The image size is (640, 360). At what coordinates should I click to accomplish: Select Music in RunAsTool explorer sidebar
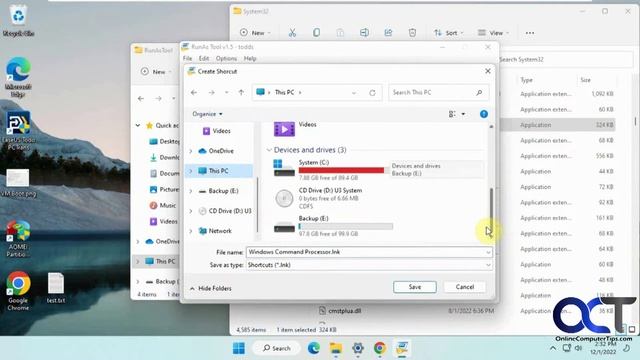(163, 205)
